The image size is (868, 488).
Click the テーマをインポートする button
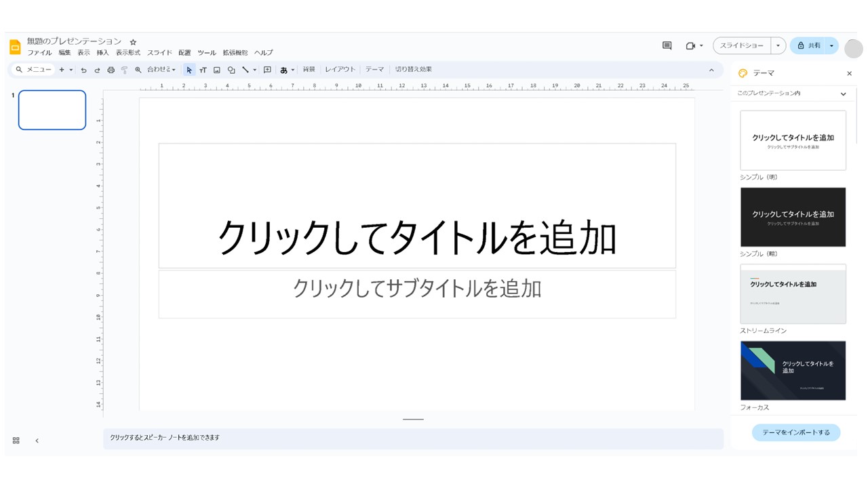click(794, 432)
